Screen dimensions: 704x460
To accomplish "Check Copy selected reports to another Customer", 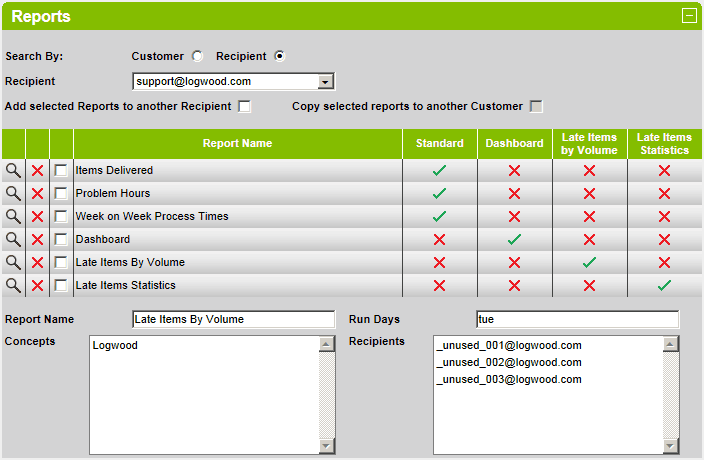I will [536, 106].
